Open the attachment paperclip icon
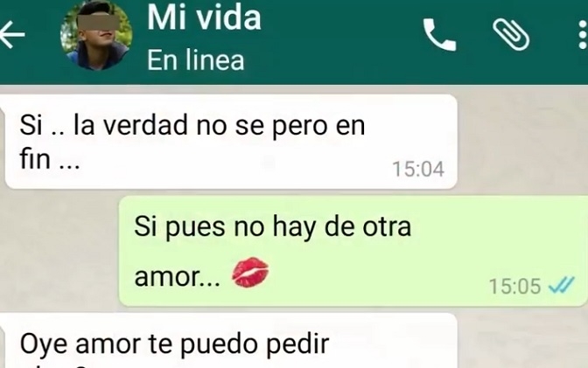The width and height of the screenshot is (588, 368). point(511,34)
